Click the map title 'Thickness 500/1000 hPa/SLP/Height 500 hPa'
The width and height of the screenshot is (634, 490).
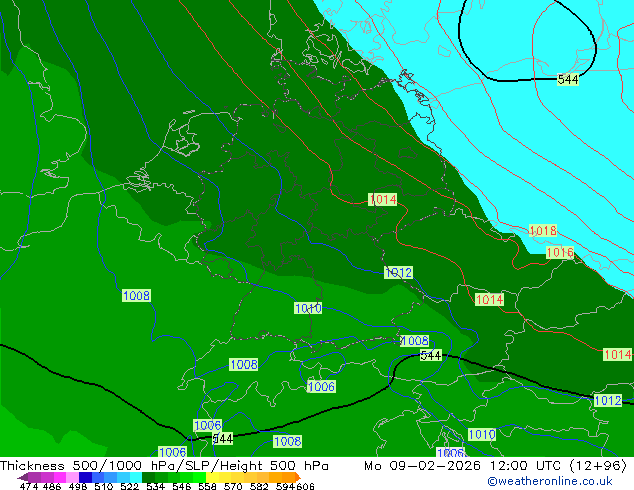[x=164, y=466]
